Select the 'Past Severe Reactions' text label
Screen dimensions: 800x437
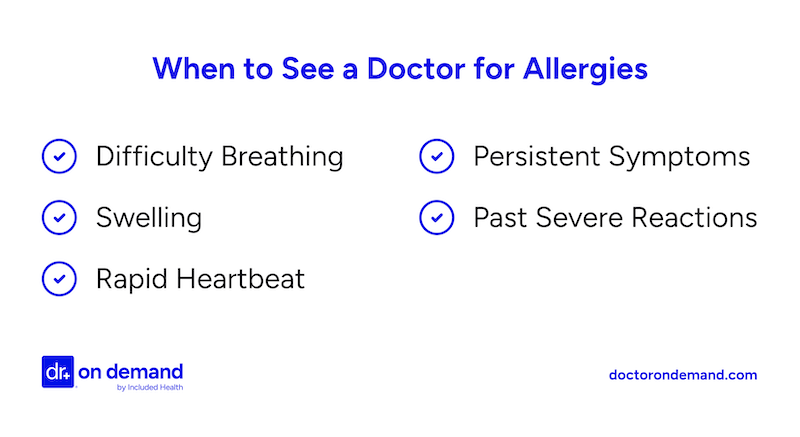(x=615, y=218)
